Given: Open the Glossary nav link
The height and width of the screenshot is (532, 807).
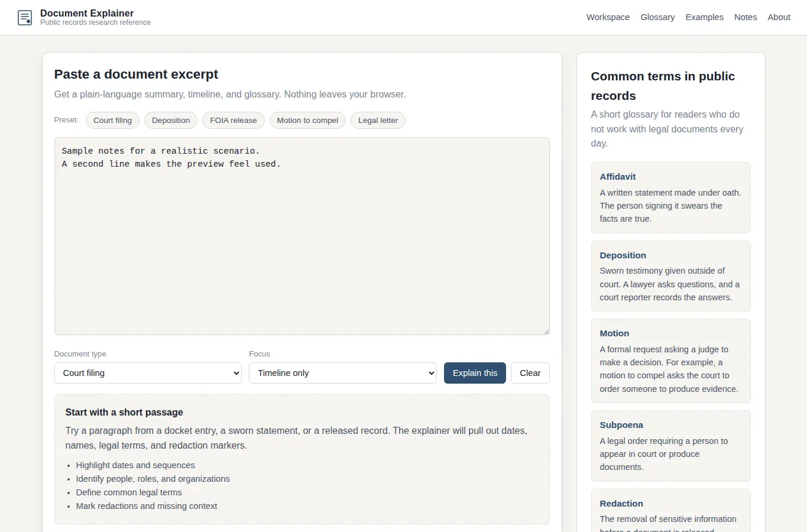Looking at the screenshot, I should [x=657, y=17].
